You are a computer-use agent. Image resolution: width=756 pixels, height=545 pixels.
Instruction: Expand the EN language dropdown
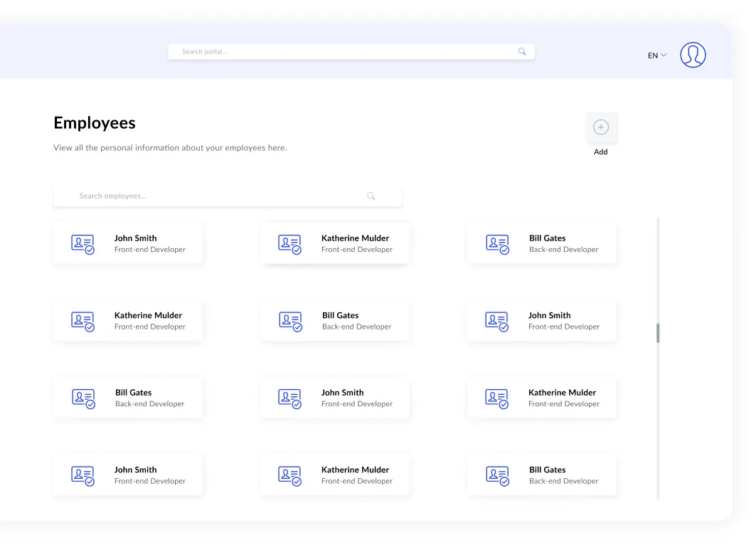[x=657, y=55]
